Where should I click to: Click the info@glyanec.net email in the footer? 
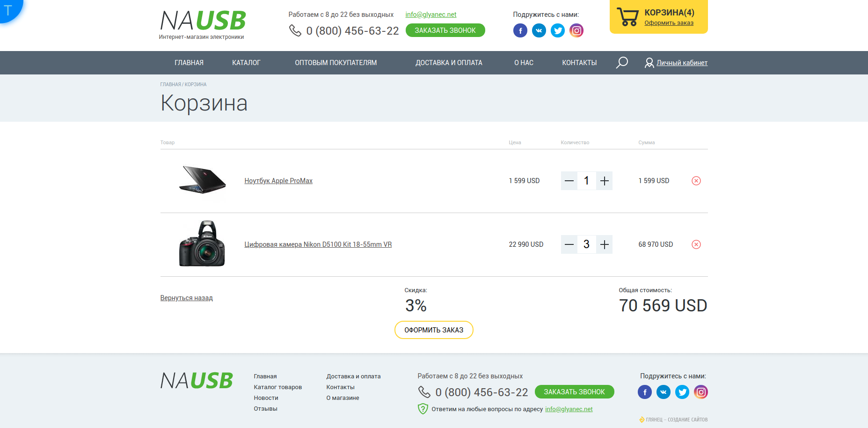tap(569, 409)
